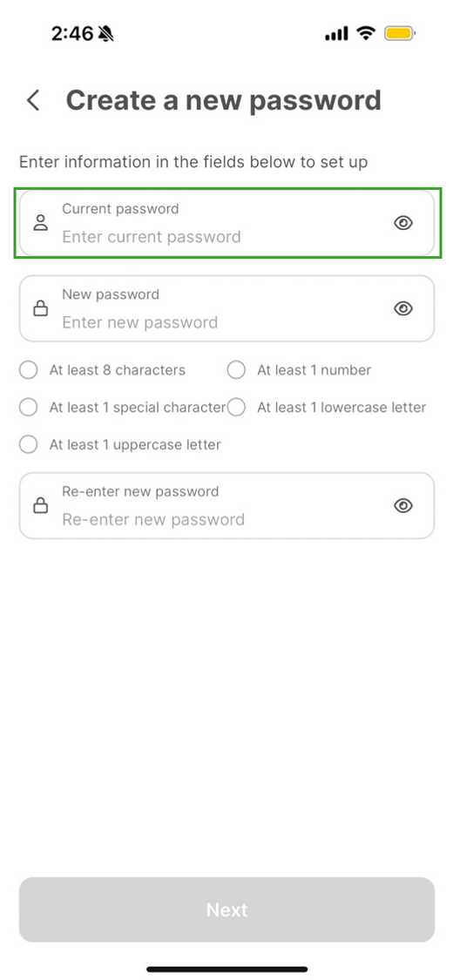This screenshot has width=453, height=980.
Task: Focus the Re-enter new password field
Action: (x=226, y=505)
